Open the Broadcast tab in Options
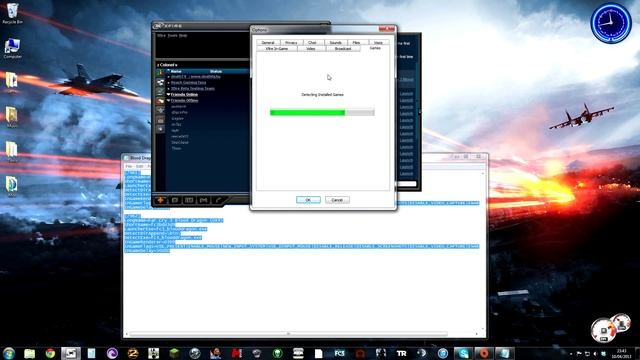This screenshot has height=360, width=640. coord(343,49)
